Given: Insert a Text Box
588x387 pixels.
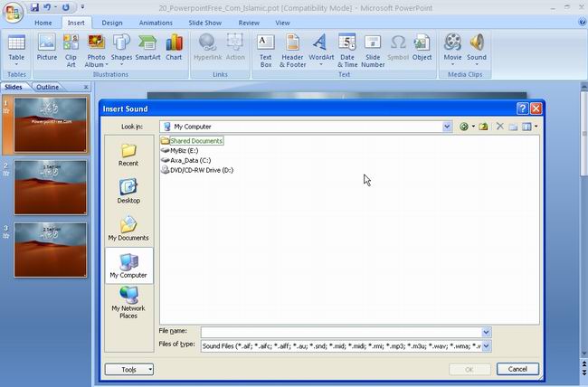Looking at the screenshot, I should [266, 51].
